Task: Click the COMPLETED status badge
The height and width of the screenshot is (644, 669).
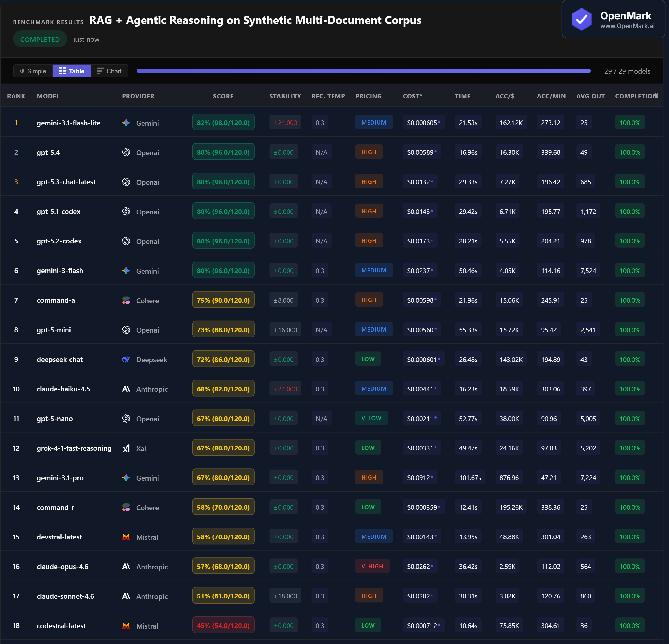Action: (x=40, y=39)
